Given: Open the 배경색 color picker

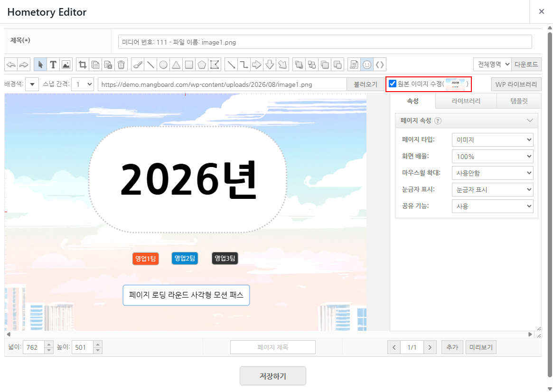Looking at the screenshot, I should click(32, 84).
